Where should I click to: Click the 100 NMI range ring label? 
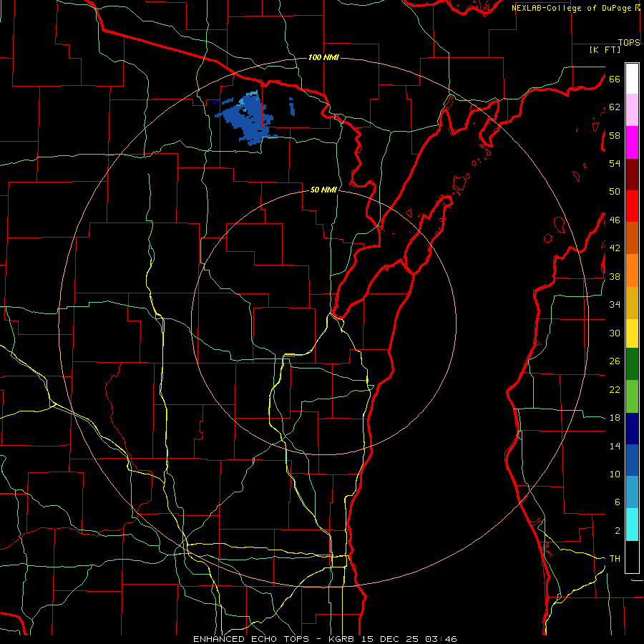click(323, 57)
